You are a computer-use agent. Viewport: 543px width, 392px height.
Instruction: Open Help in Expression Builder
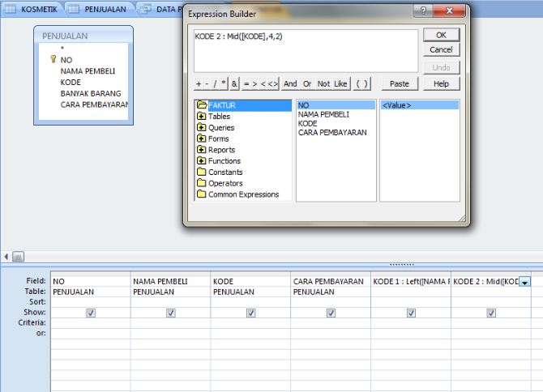click(x=441, y=83)
